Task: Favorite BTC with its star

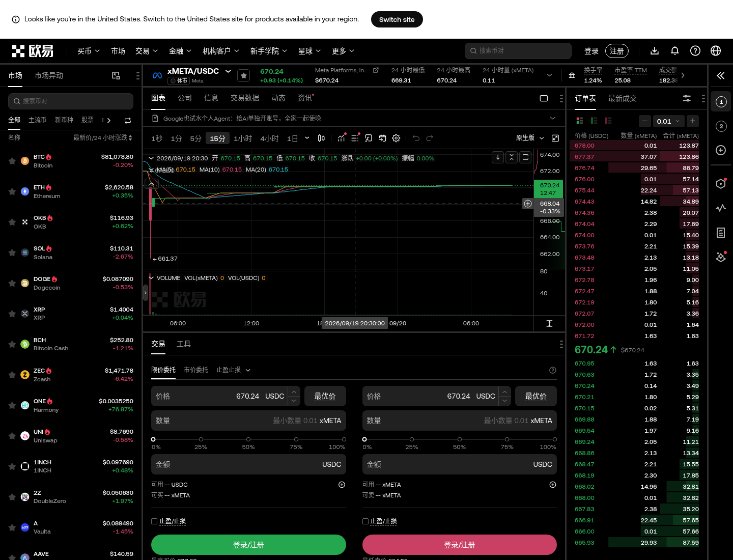Action: [x=12, y=161]
